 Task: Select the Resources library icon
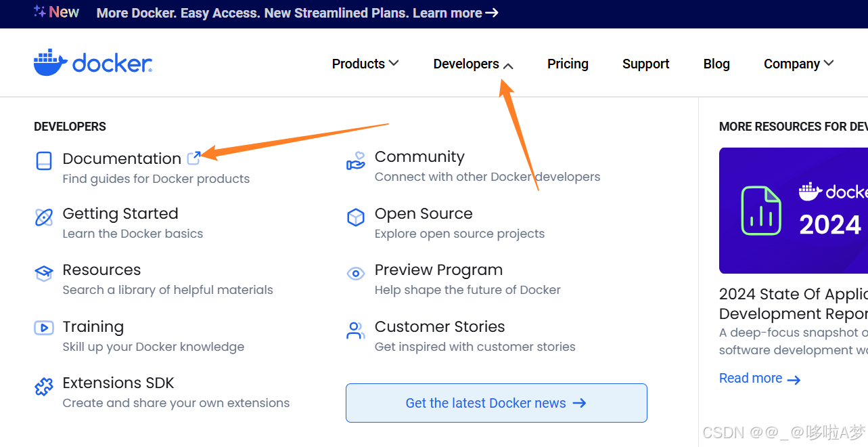(x=43, y=274)
